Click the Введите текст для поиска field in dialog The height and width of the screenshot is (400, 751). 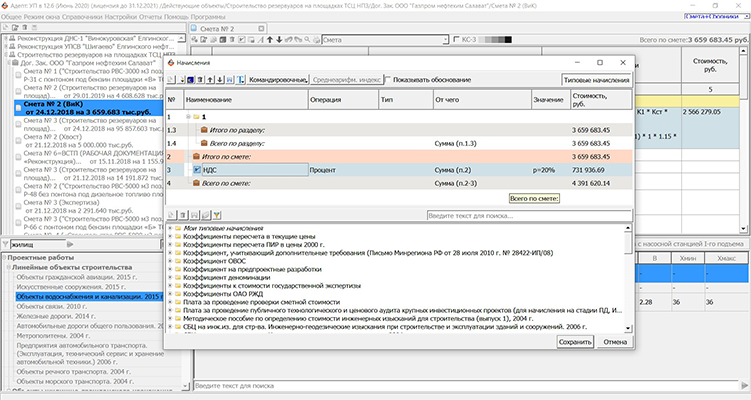528,215
